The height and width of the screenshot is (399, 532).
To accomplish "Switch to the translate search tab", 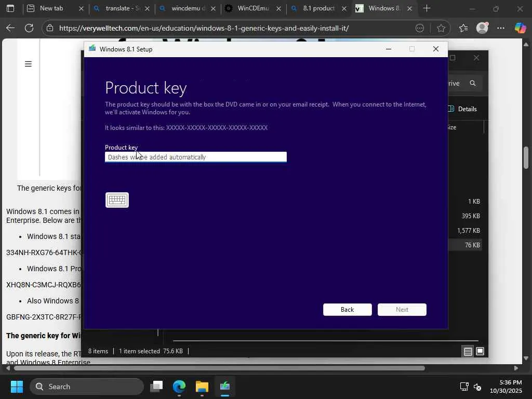I will coord(118,8).
